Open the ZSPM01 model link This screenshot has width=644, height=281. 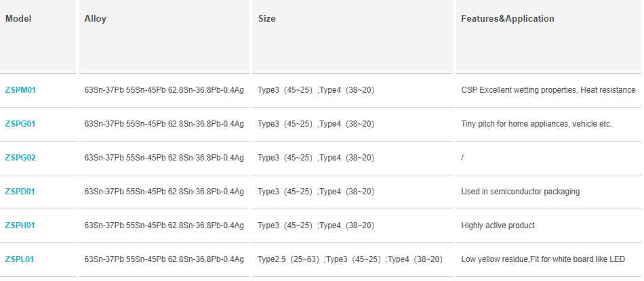tap(20, 90)
